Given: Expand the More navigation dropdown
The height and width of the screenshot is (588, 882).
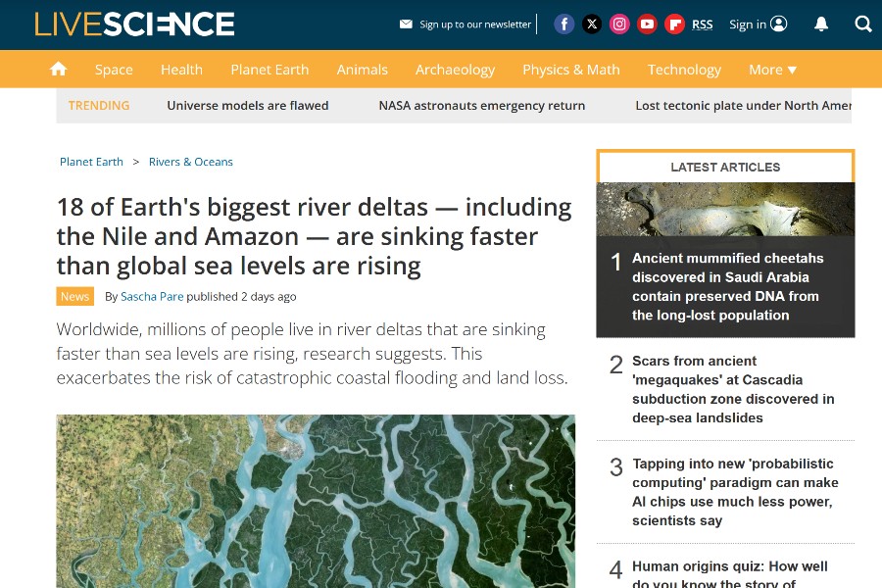Looking at the screenshot, I should coord(772,70).
